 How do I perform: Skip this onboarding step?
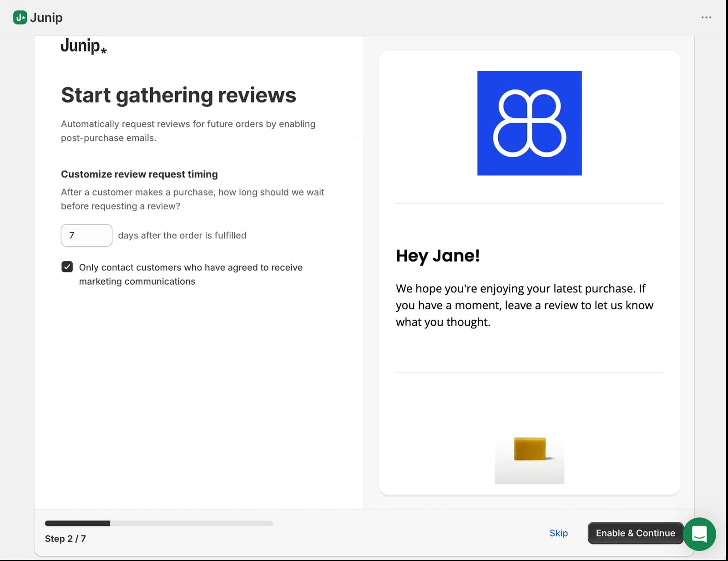pos(558,533)
